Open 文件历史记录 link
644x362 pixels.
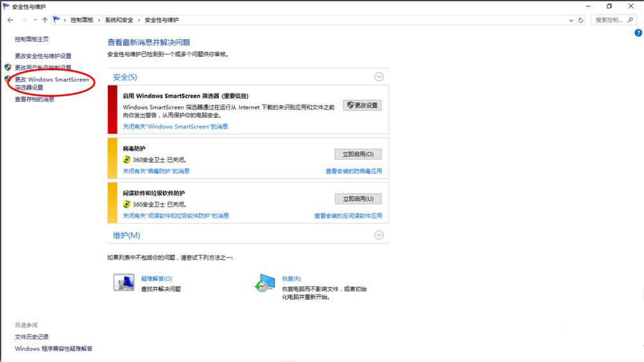coord(31,337)
